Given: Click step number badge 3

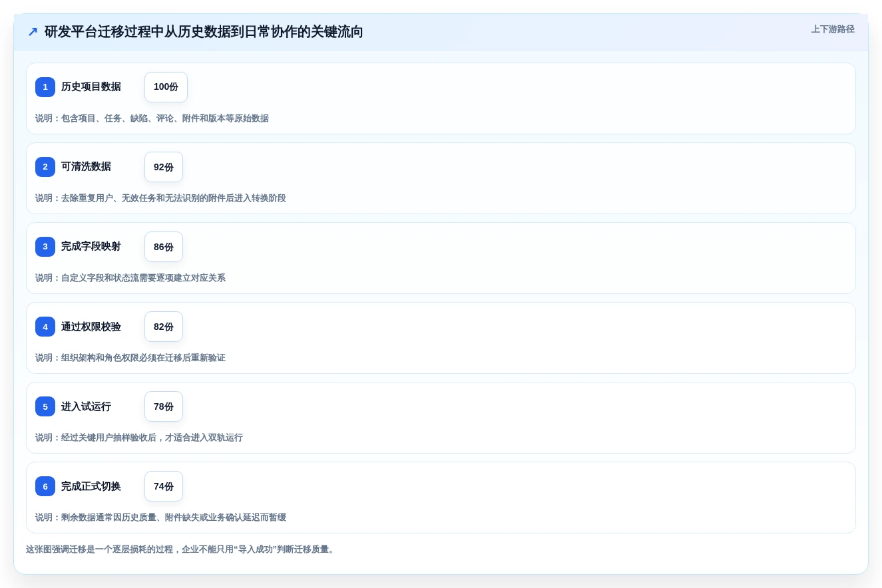Looking at the screenshot, I should (x=45, y=247).
